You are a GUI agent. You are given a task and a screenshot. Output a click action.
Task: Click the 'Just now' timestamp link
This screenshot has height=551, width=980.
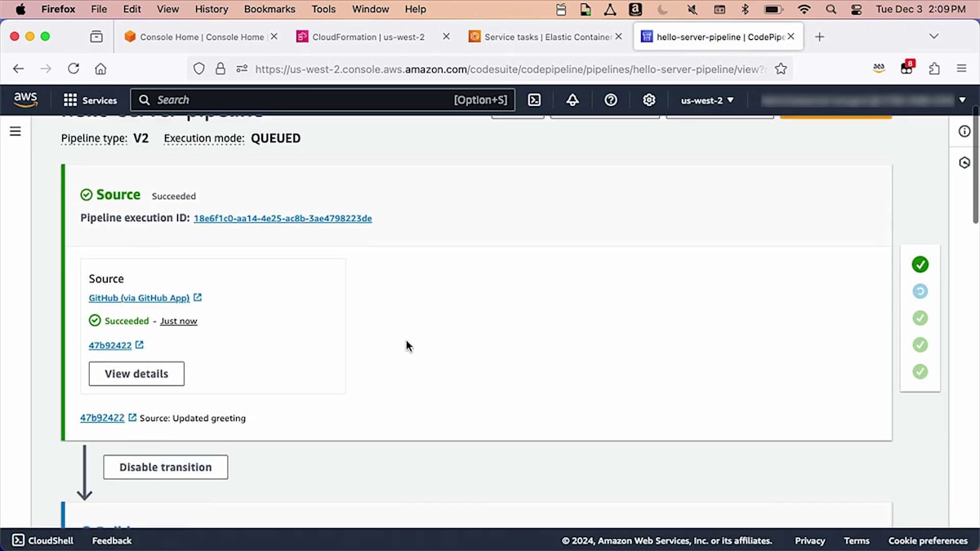point(179,321)
